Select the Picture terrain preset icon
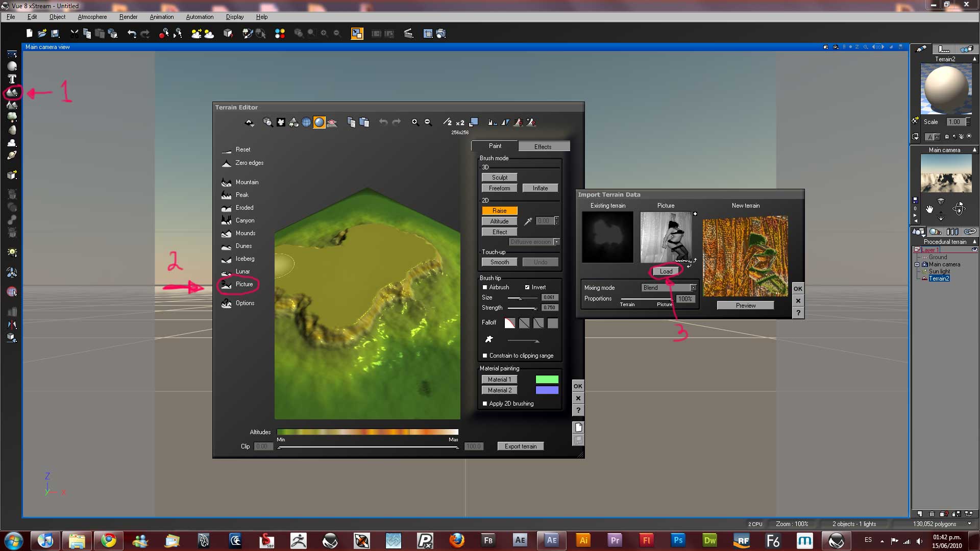Image resolution: width=980 pixels, height=551 pixels. 227,285
